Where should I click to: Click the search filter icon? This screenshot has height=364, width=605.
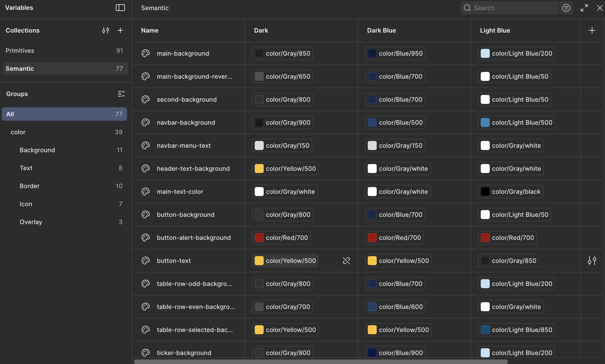tap(566, 8)
